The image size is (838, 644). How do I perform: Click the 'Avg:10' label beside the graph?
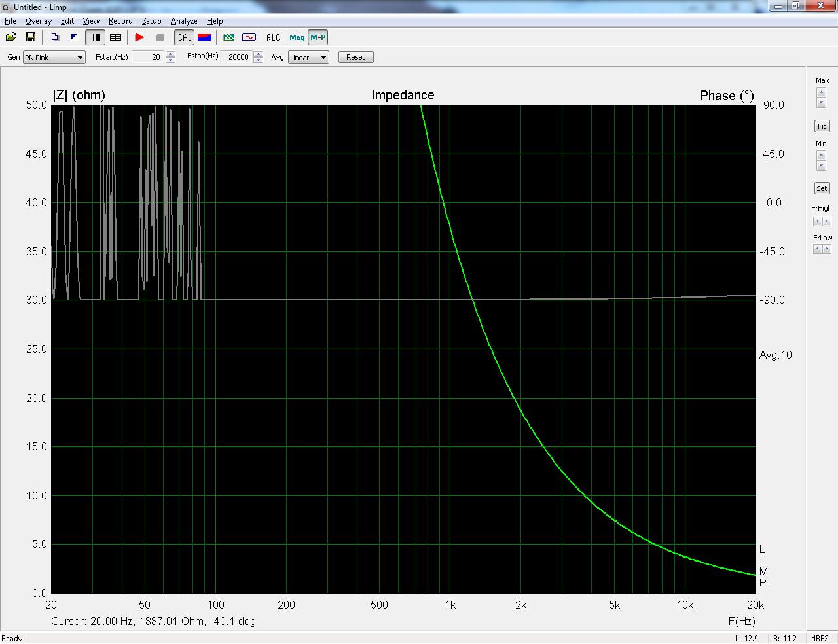776,355
